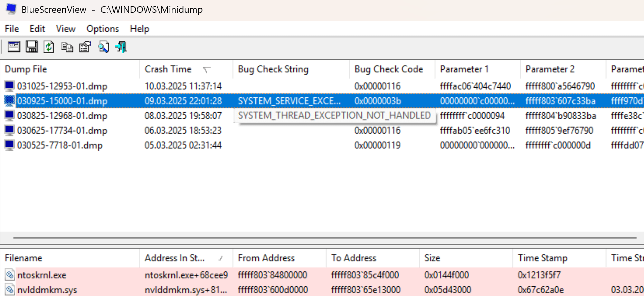
Task: Click the horizontal scrollbar of the dump list
Action: (x=325, y=238)
